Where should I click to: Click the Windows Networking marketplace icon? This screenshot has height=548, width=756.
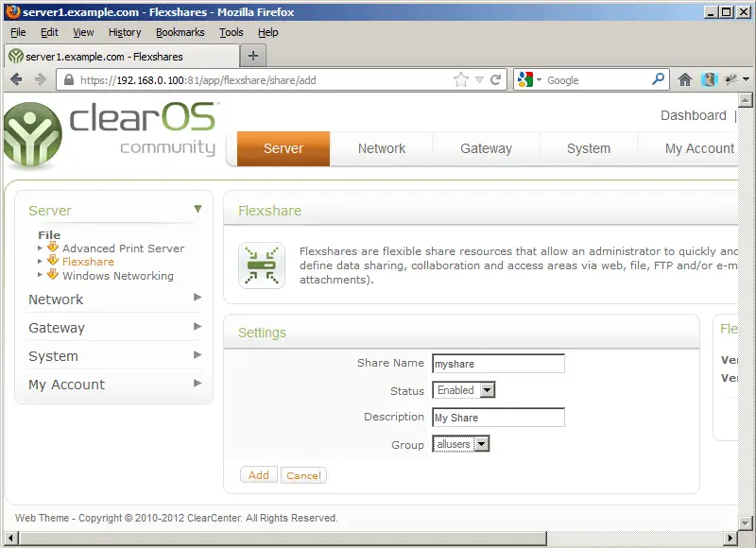click(53, 275)
